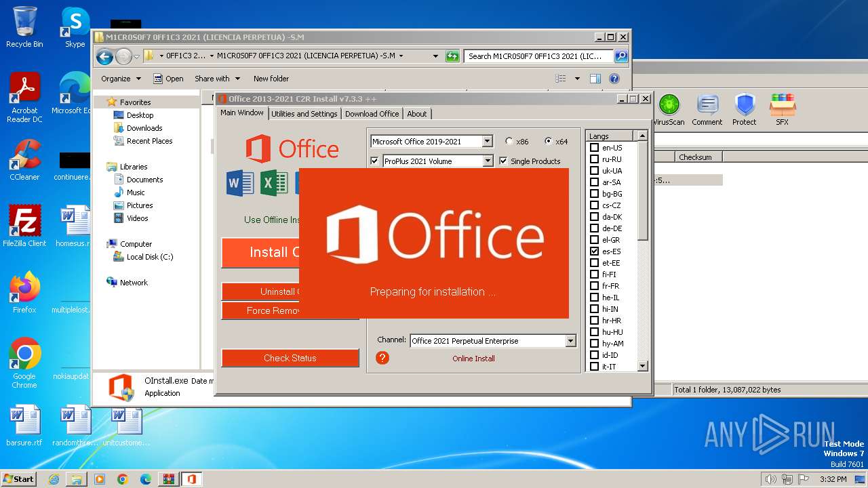Screen dimensions: 868x488
Task: Go back in Explorer navigation
Action: pos(104,56)
